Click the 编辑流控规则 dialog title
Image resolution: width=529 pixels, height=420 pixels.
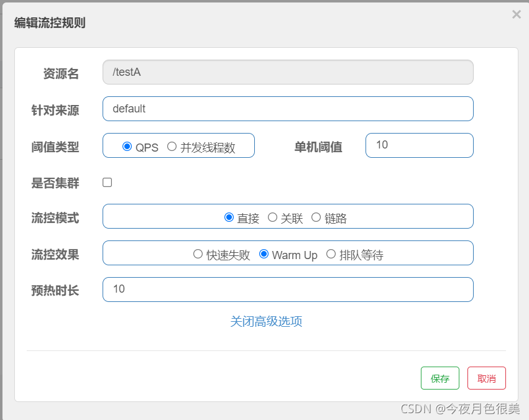pos(48,22)
